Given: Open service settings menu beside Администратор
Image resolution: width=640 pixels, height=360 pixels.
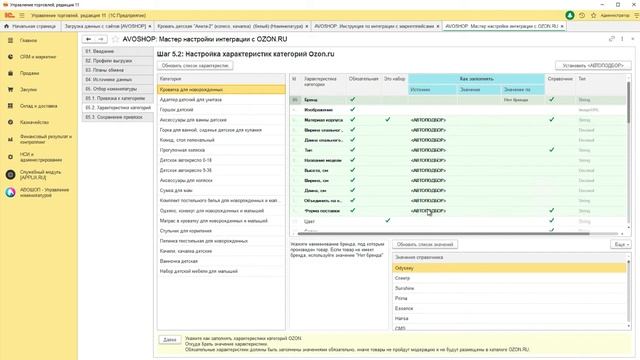Looking at the screenshot, I should pos(636,16).
